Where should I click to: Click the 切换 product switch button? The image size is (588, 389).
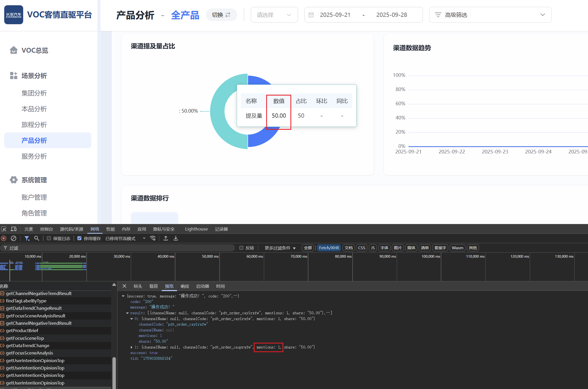(221, 15)
